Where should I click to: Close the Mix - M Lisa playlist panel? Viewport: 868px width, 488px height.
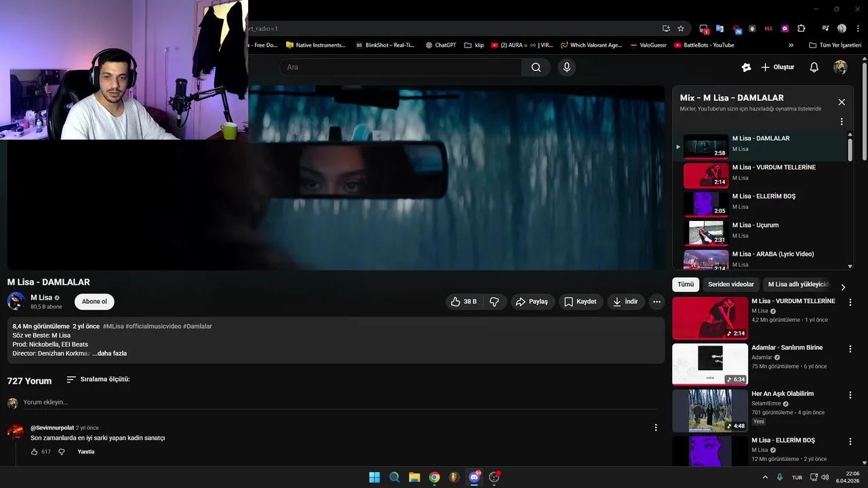(842, 102)
